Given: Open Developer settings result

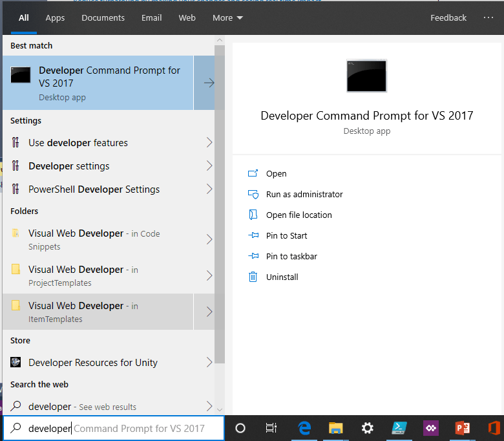Looking at the screenshot, I should (x=109, y=166).
